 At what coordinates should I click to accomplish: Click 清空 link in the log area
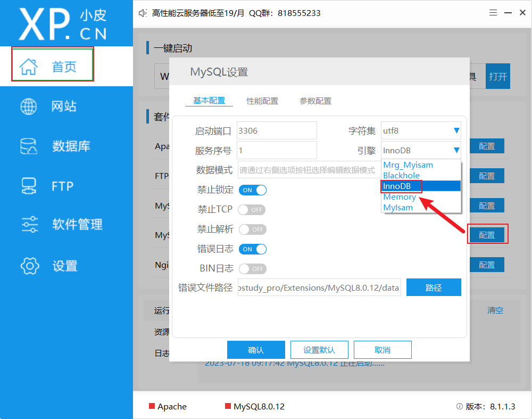[495, 310]
